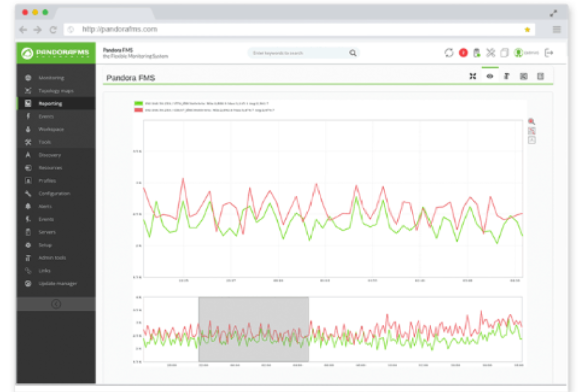Click the header copy pages icon
588x392 pixels.
(x=504, y=53)
